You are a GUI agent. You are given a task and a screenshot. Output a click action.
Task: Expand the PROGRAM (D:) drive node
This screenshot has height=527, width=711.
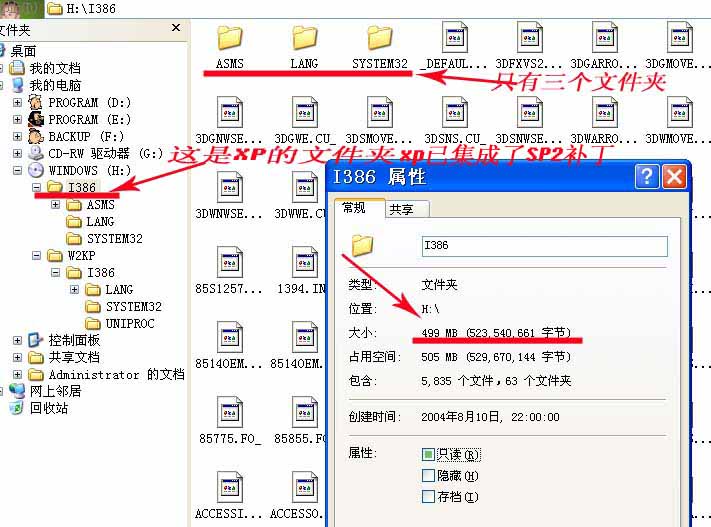[17, 102]
